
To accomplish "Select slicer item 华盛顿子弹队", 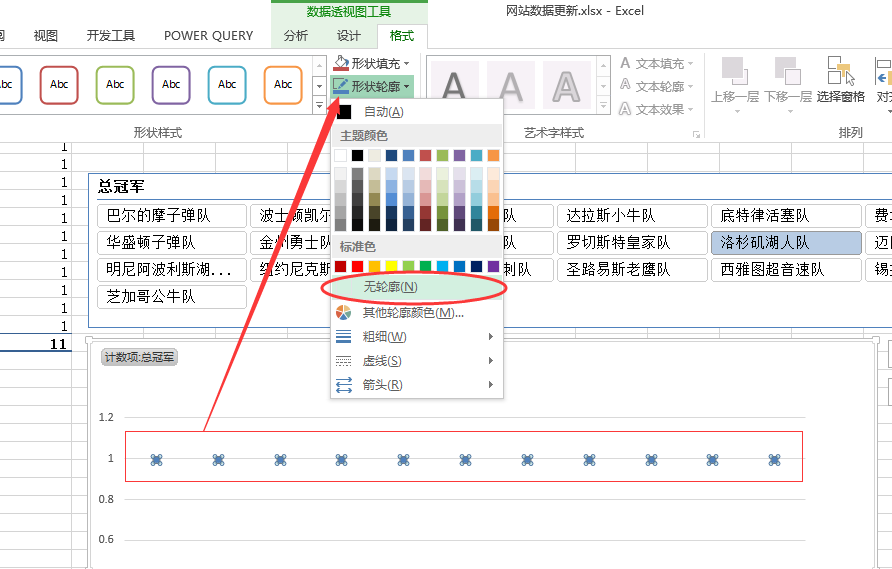I will (172, 243).
